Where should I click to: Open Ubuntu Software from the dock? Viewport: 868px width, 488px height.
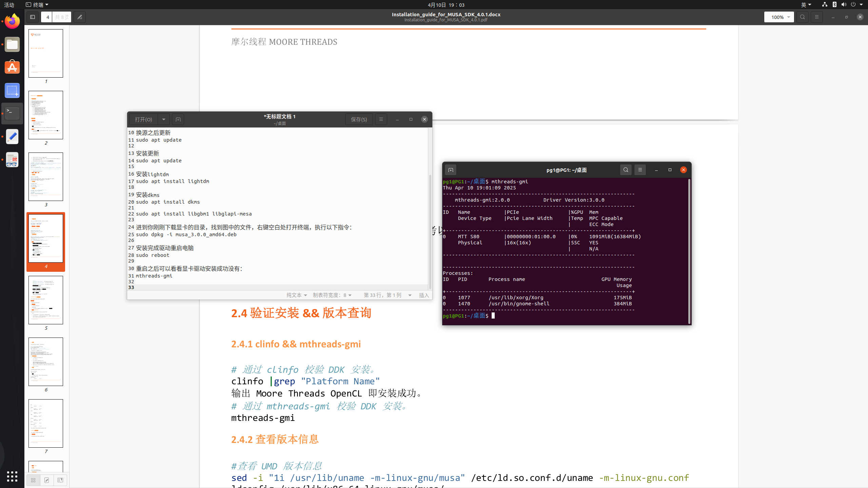12,67
